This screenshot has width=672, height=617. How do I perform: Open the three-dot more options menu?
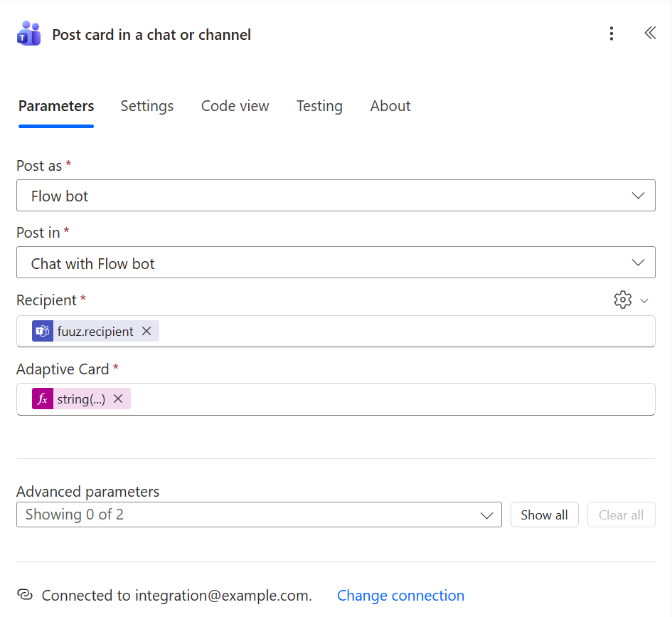click(x=611, y=33)
